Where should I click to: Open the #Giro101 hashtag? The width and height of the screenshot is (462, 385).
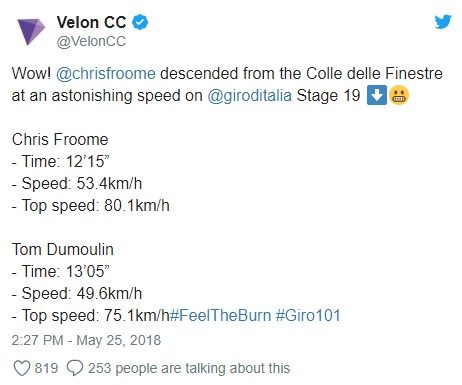click(308, 315)
